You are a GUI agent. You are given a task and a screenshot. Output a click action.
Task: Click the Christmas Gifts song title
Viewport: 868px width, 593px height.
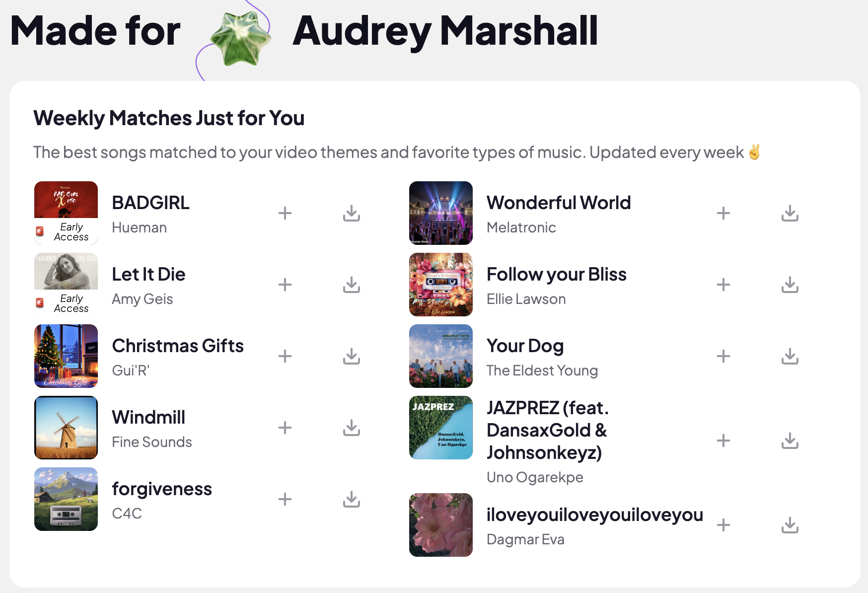tap(178, 346)
